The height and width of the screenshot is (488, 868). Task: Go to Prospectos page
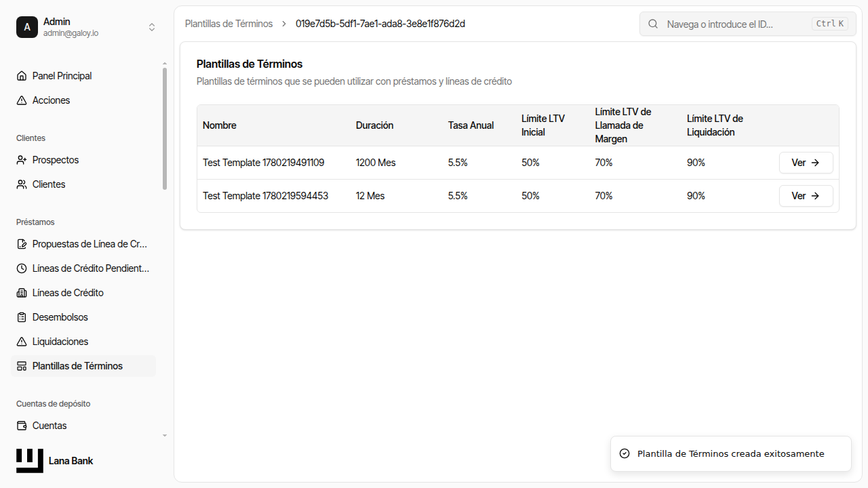coord(83,160)
